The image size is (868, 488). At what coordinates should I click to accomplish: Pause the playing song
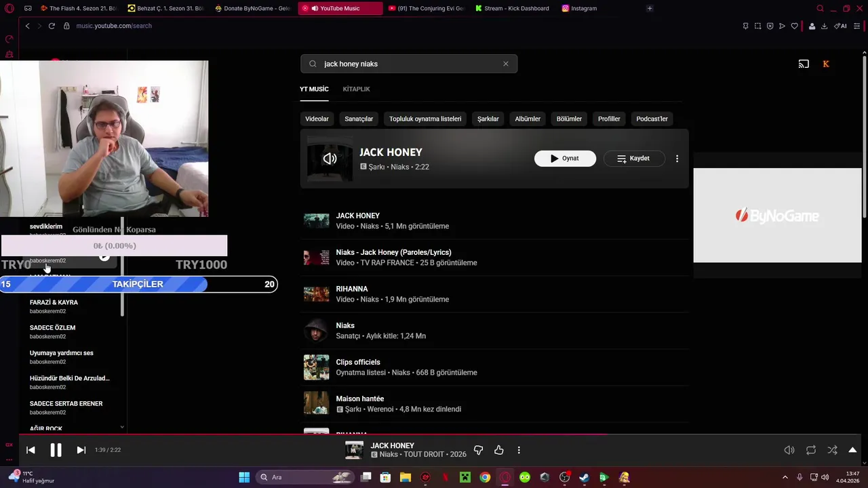(56, 450)
